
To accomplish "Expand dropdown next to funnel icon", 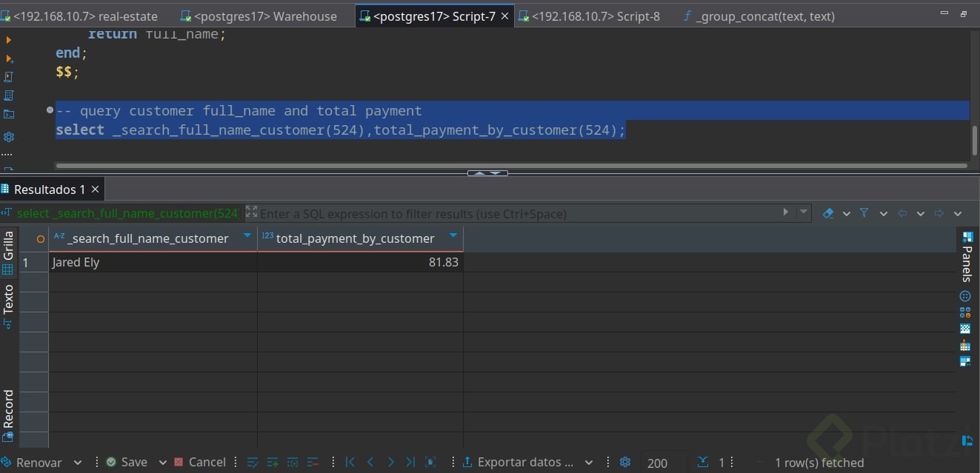I will pyautogui.click(x=883, y=213).
